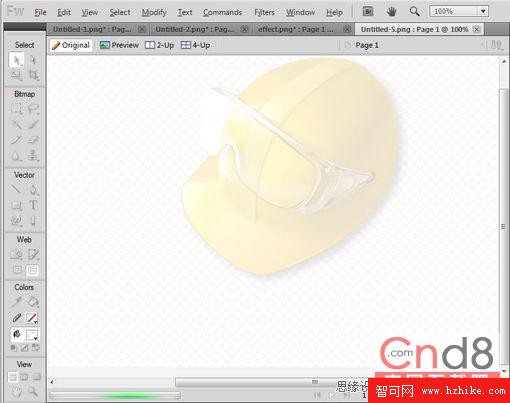Open the Modify menu
The image size is (510, 403).
point(154,12)
